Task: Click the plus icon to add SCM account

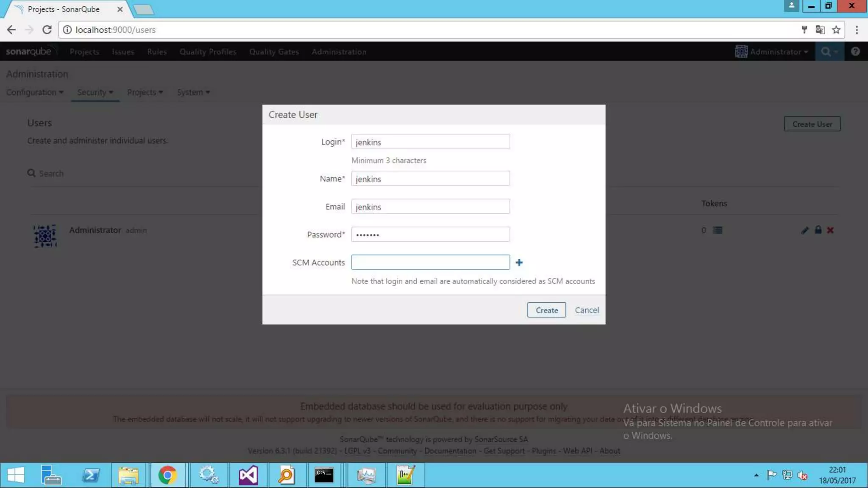Action: pyautogui.click(x=519, y=263)
